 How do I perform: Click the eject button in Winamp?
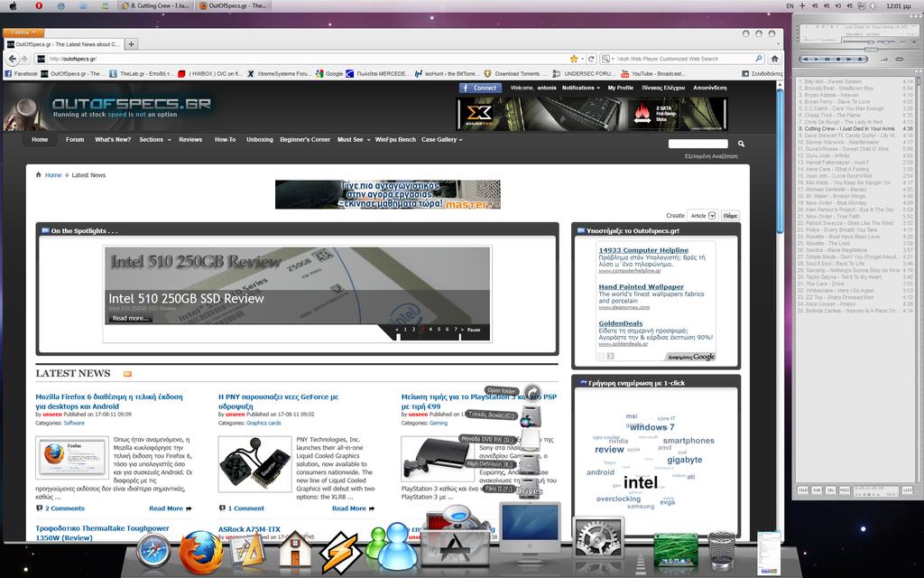(x=861, y=60)
